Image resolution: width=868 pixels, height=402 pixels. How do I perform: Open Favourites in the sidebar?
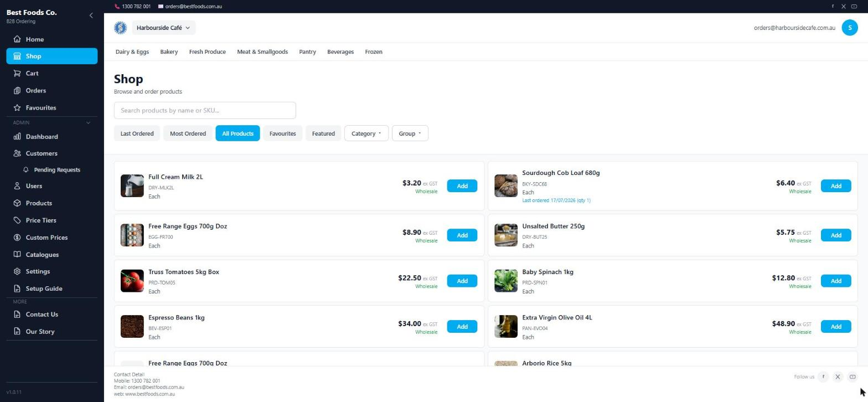[52, 107]
